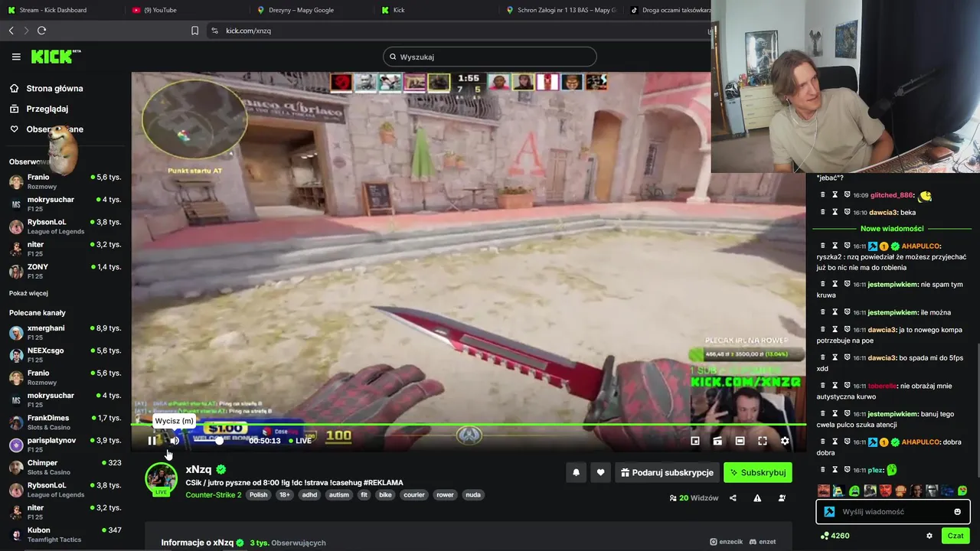
Task: Toggle theater mode icon in player
Action: (740, 441)
